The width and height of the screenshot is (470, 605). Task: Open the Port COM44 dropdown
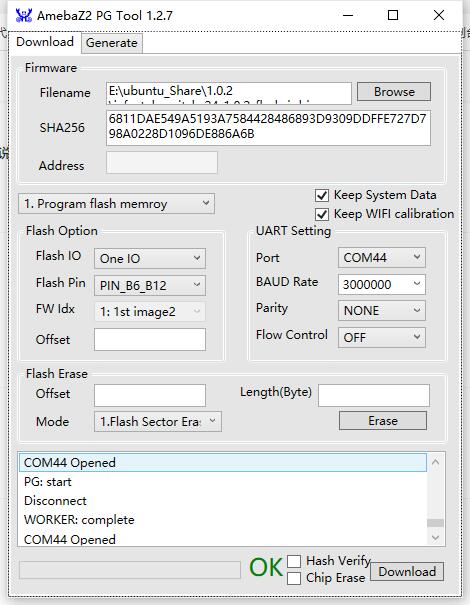coord(382,257)
